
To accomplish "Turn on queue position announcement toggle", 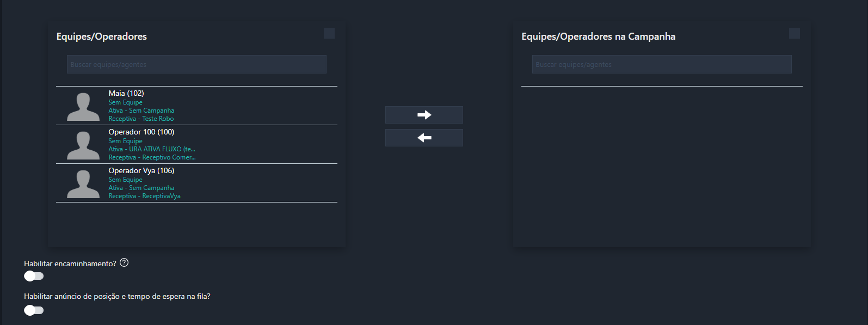I will (34, 310).
